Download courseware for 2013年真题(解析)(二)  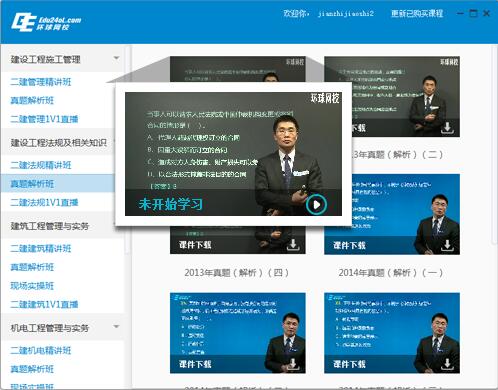[x=447, y=128]
